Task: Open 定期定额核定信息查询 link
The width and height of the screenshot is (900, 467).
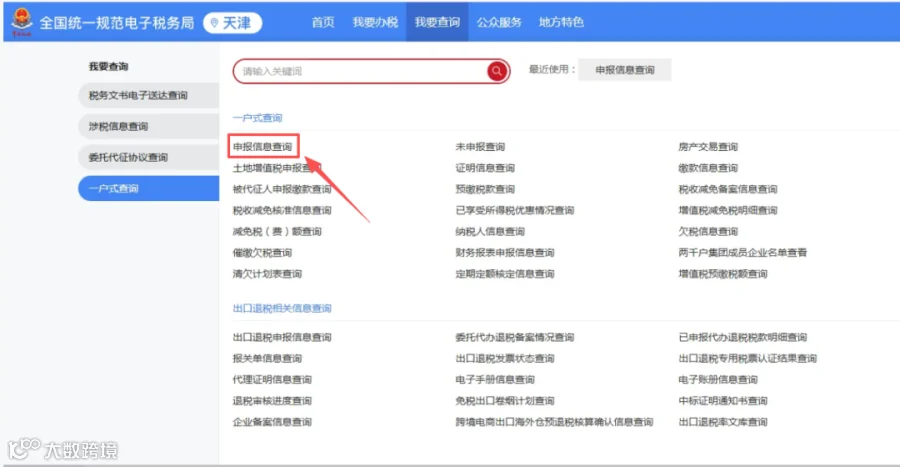Action: [505, 274]
